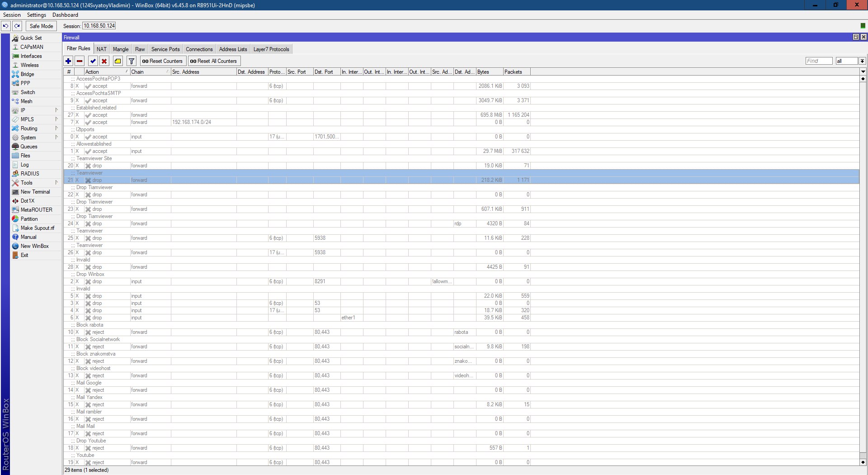Switch to the Raw tab

click(x=140, y=49)
